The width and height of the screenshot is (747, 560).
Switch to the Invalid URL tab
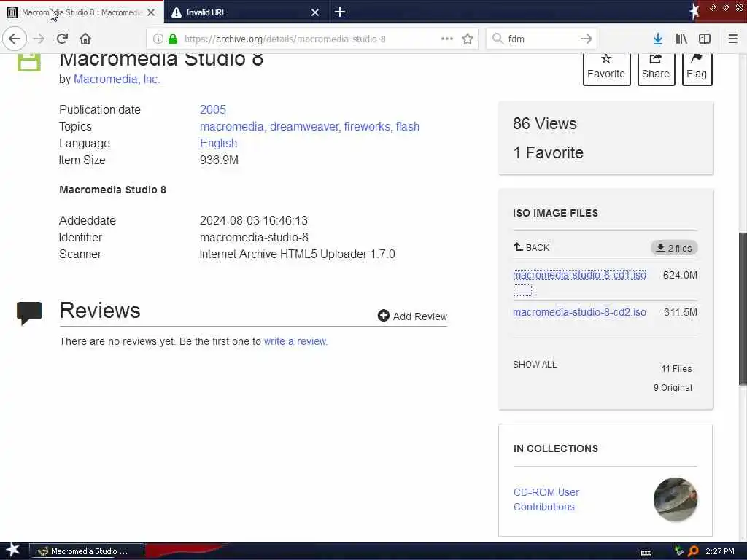click(x=245, y=12)
